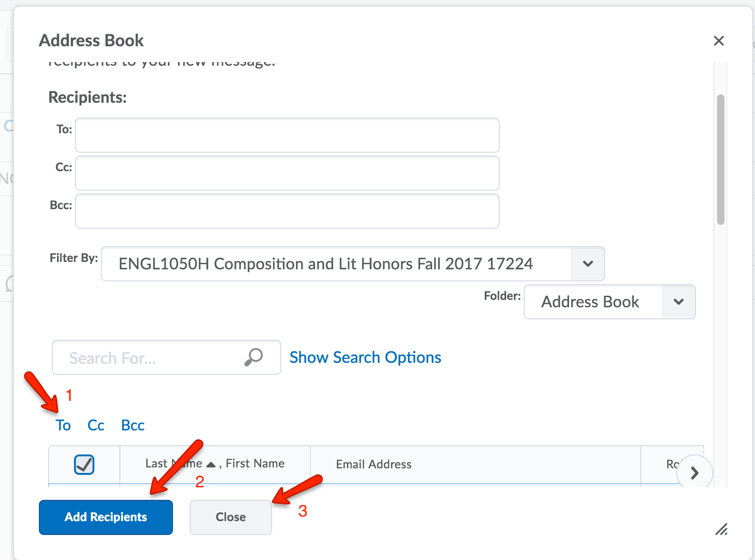Image resolution: width=755 pixels, height=560 pixels.
Task: Click the table scroll-right chevron icon
Action: click(694, 473)
